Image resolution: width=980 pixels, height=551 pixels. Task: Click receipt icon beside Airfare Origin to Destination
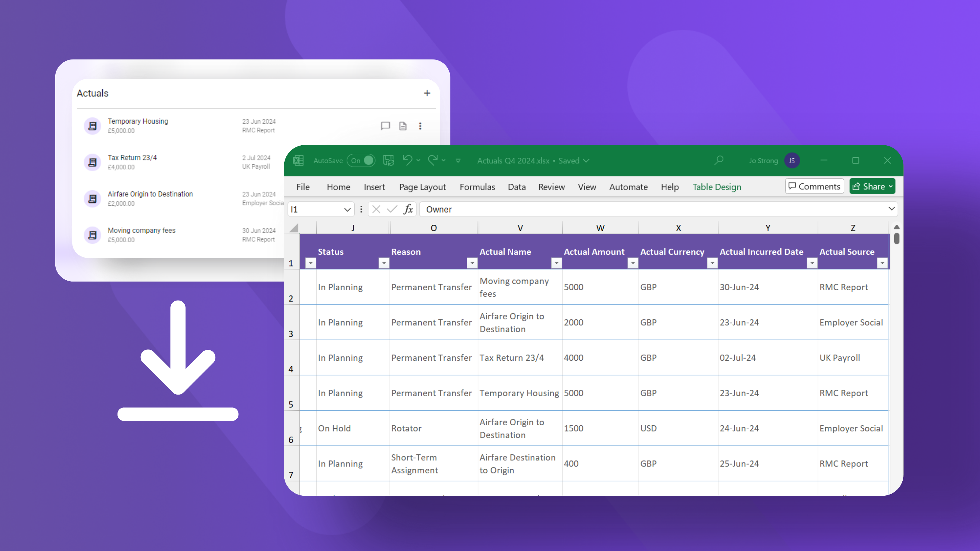point(92,199)
